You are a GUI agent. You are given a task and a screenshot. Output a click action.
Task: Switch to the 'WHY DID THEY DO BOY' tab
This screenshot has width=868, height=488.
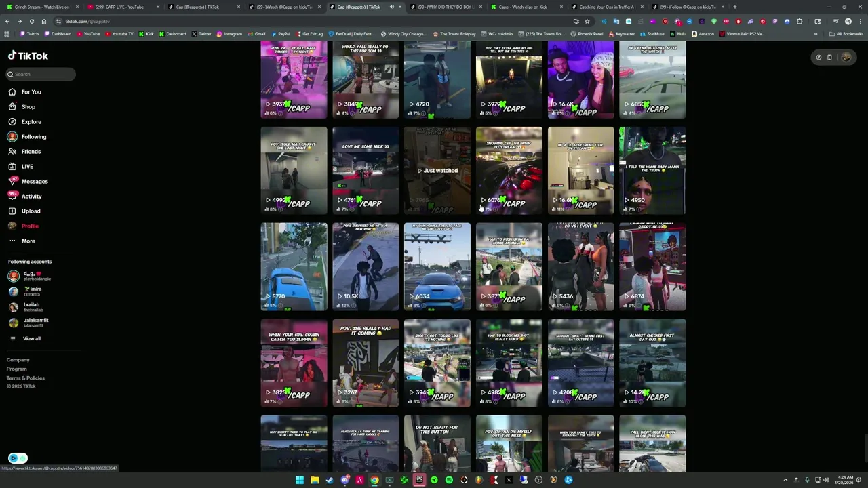coord(445,7)
